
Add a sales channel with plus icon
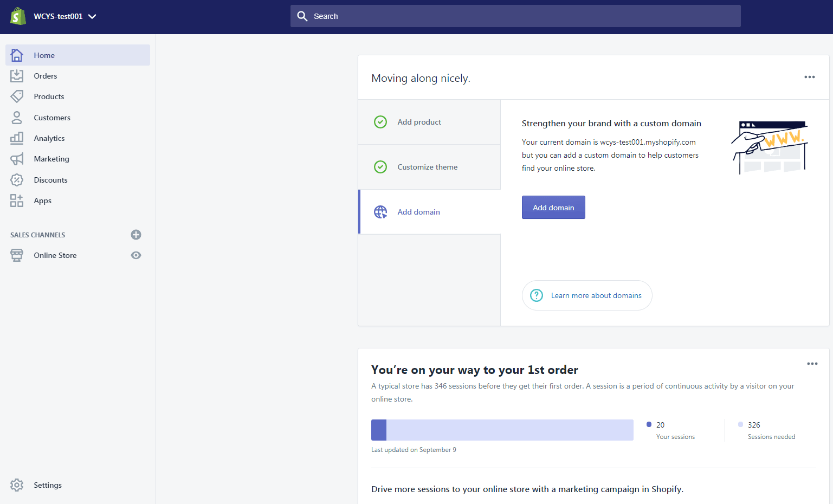(136, 235)
